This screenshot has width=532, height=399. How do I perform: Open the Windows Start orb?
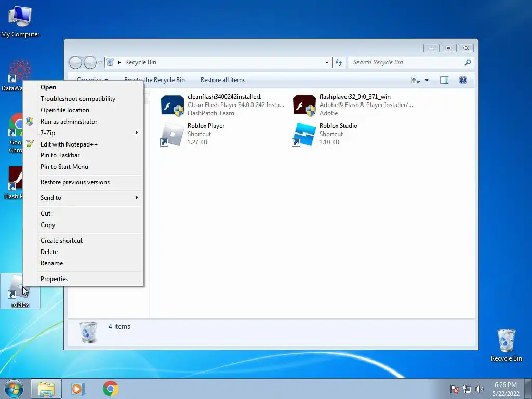(x=14, y=389)
